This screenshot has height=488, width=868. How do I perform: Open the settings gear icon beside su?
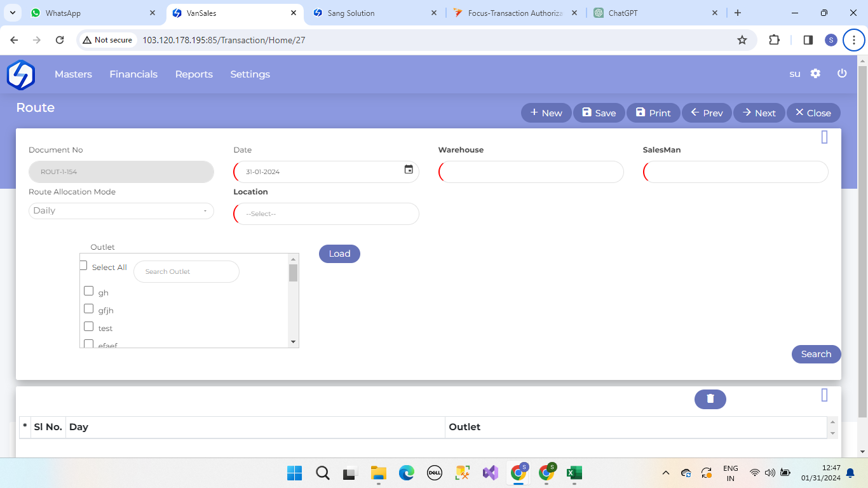pyautogui.click(x=815, y=74)
